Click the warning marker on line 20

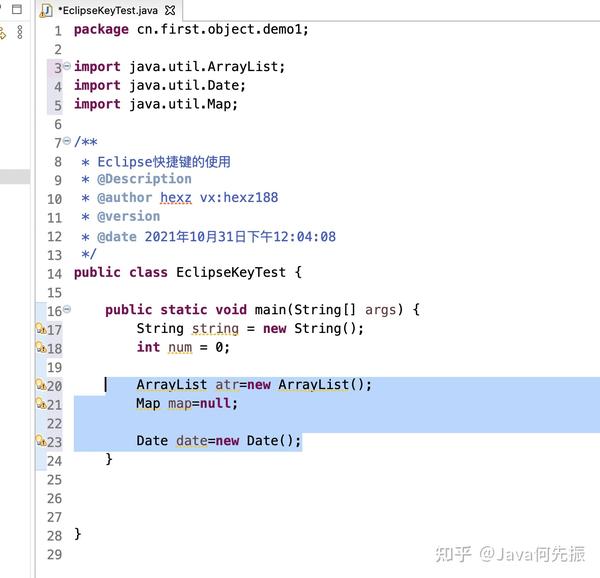tap(41, 384)
